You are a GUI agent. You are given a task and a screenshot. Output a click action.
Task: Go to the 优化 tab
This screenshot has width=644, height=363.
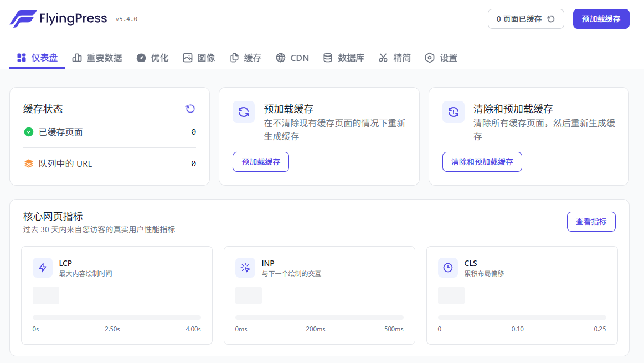pyautogui.click(x=152, y=58)
